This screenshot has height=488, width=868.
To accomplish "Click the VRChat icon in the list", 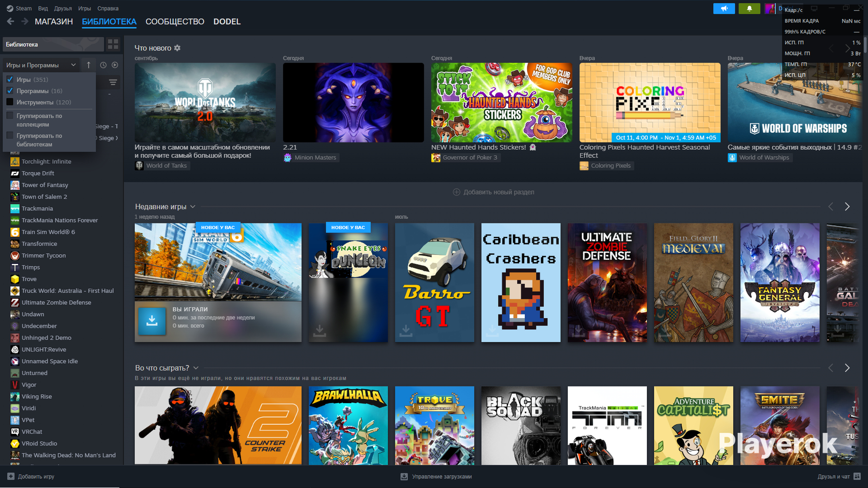I will 15,432.
